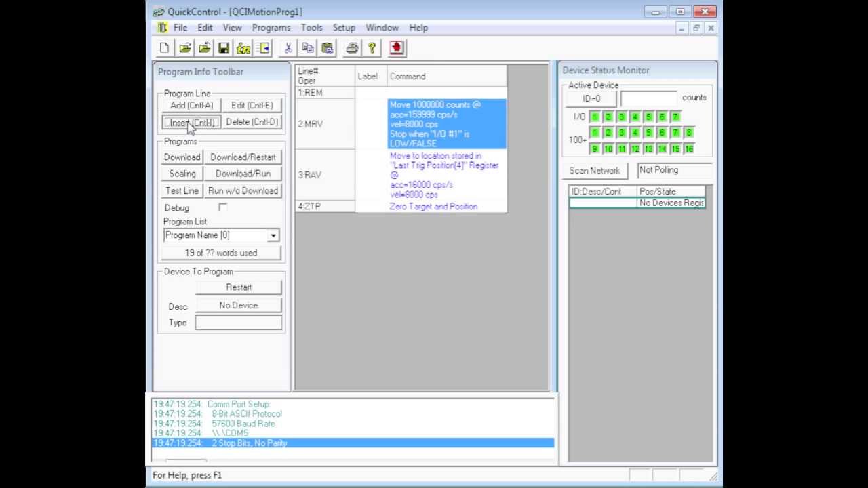This screenshot has width=868, height=488.
Task: Toggle I/O row indicator 1
Action: pos(595,117)
